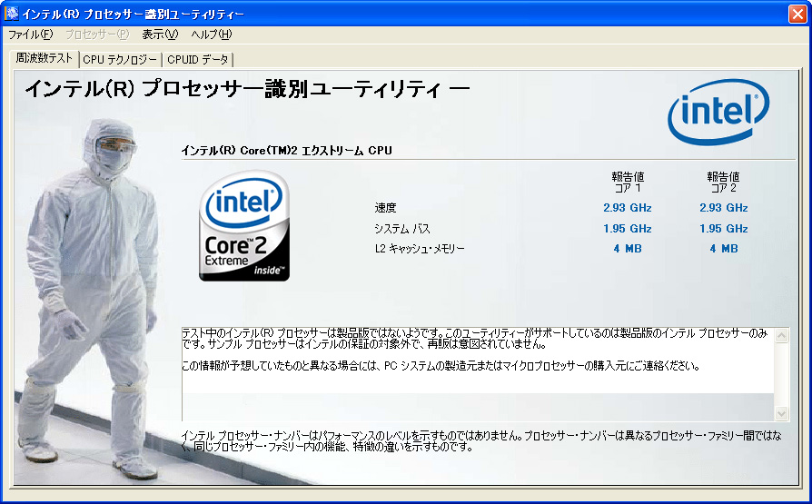Screen dimensions: 812x504
Task: Click the processor number footnote text
Action: tap(481, 440)
